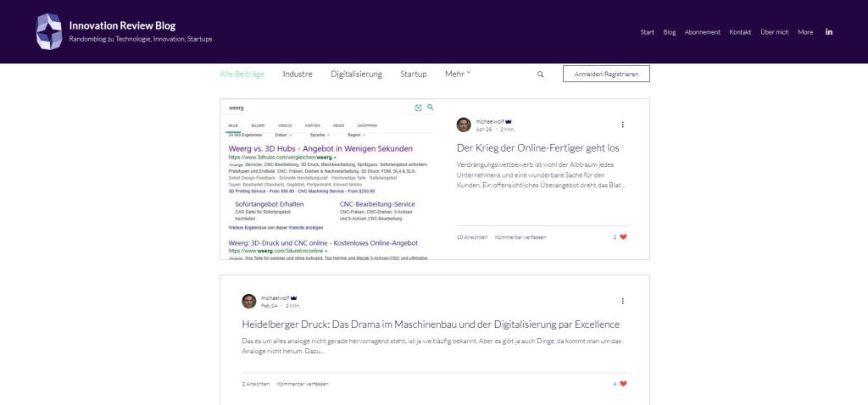Click Innovation Review Blog site title
Screen dimensions: 868x405
pos(122,25)
